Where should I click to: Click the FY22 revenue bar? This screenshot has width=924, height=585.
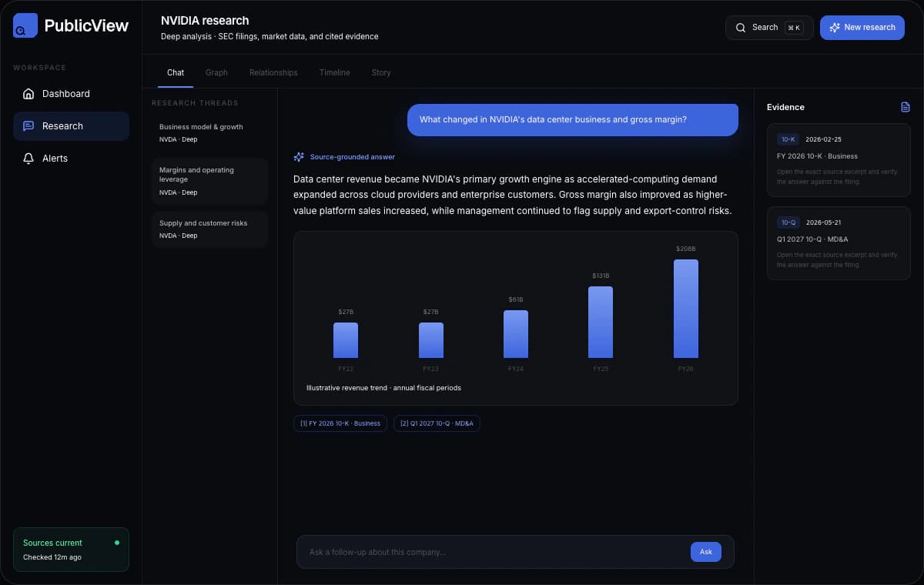click(346, 340)
